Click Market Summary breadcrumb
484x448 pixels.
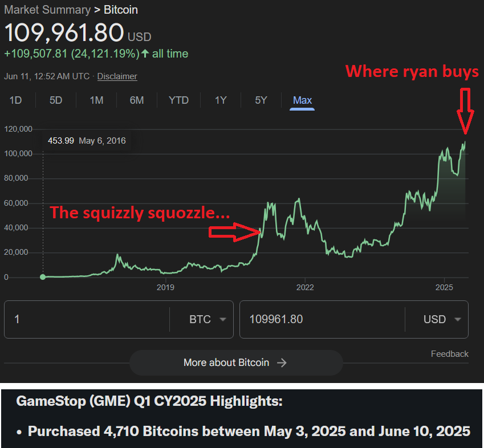click(47, 10)
